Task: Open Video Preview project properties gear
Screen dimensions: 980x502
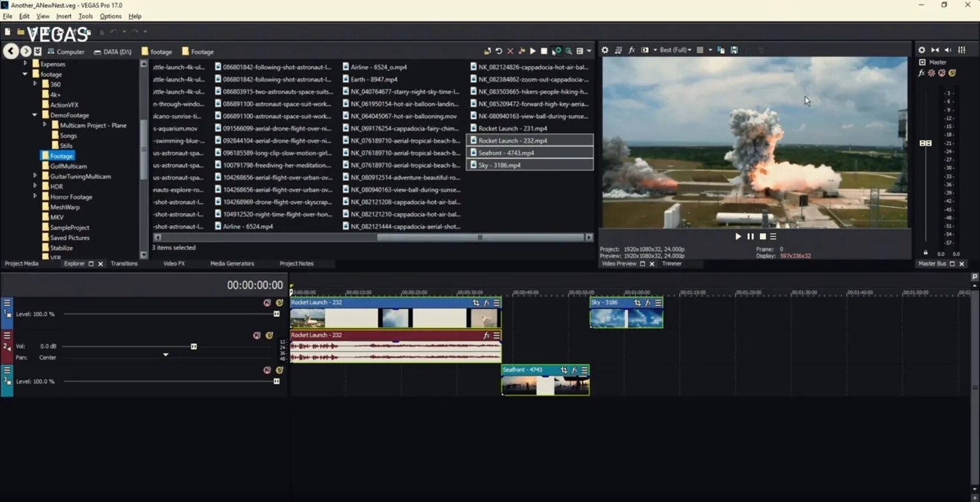Action: [x=605, y=50]
